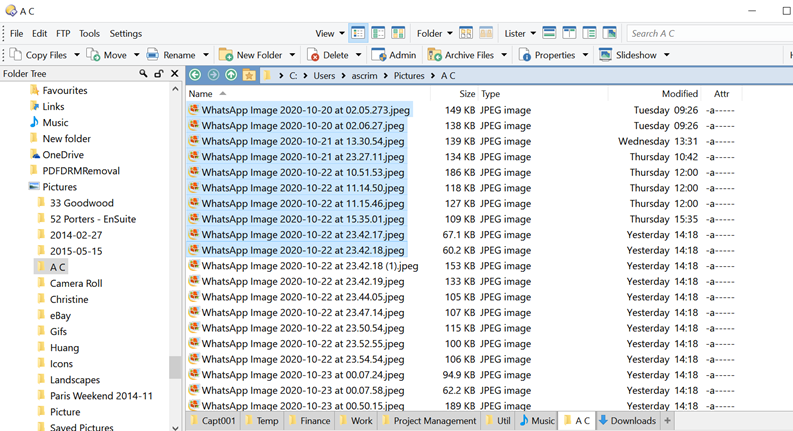This screenshot has width=793, height=431.
Task: Click the New Folder button
Action: click(x=251, y=55)
